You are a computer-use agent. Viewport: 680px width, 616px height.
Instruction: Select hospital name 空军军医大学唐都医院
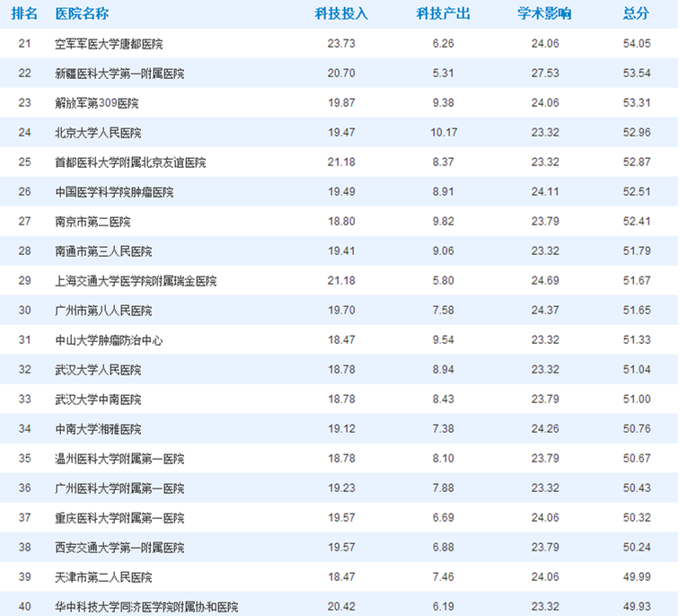[x=109, y=44]
